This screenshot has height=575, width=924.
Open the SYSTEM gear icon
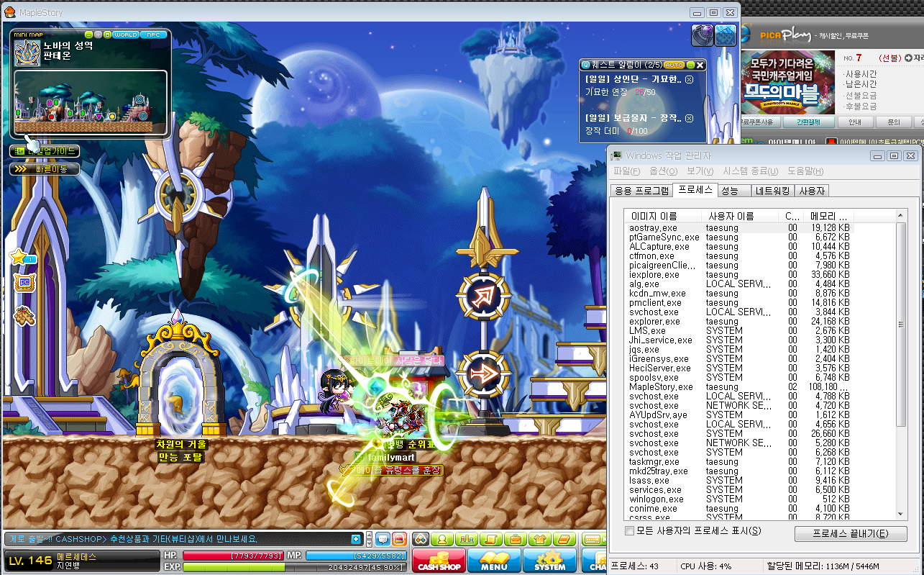549,560
